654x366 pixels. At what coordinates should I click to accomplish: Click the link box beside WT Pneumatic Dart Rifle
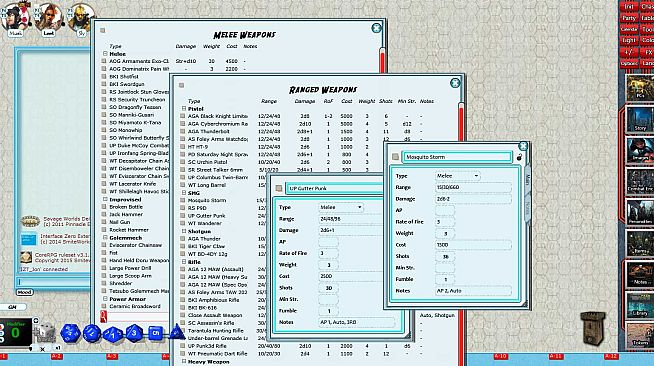[182, 354]
